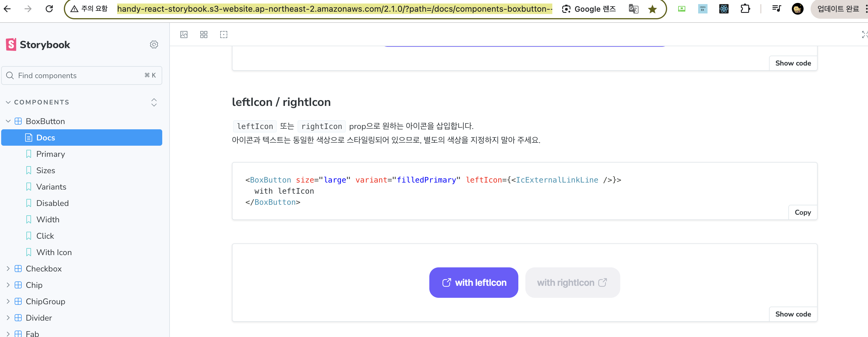
Task: Toggle outline tool in toolbar
Action: tap(223, 34)
